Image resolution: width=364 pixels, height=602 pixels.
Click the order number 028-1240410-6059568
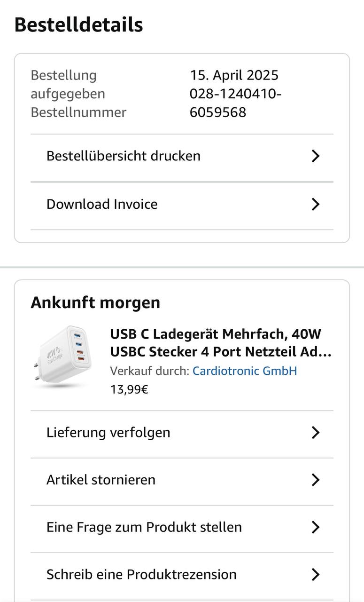coord(235,103)
